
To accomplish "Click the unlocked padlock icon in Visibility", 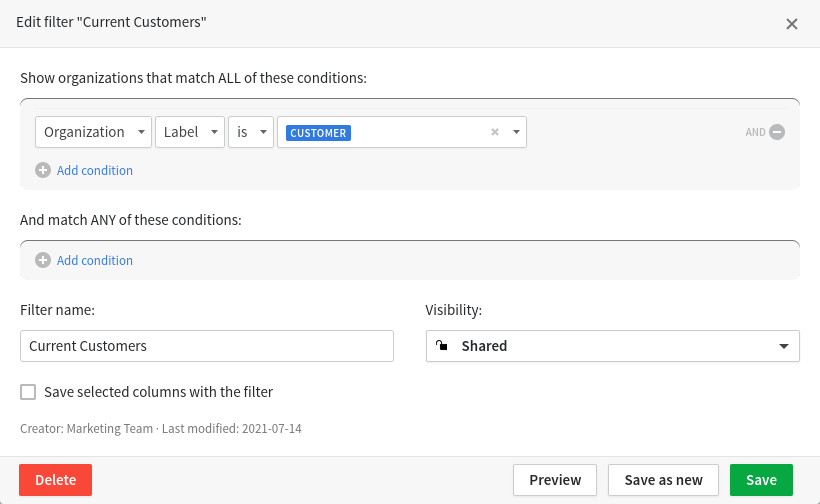I will (x=442, y=345).
